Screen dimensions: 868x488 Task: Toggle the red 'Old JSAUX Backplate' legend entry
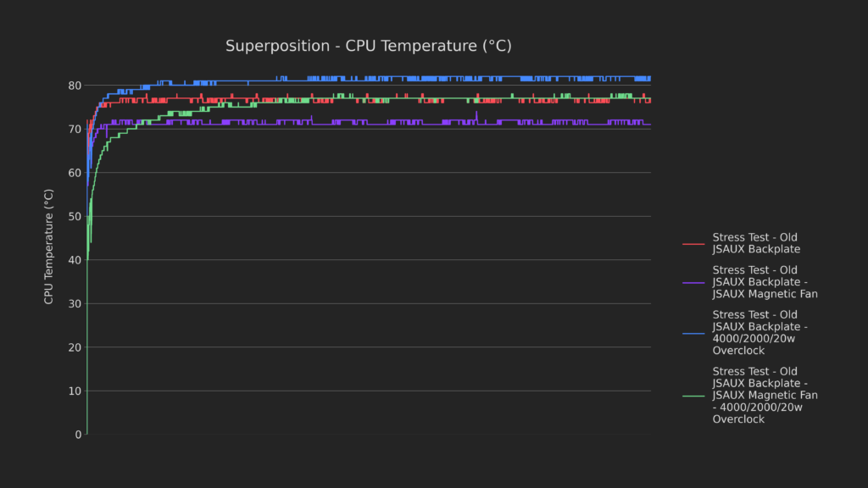click(x=754, y=243)
